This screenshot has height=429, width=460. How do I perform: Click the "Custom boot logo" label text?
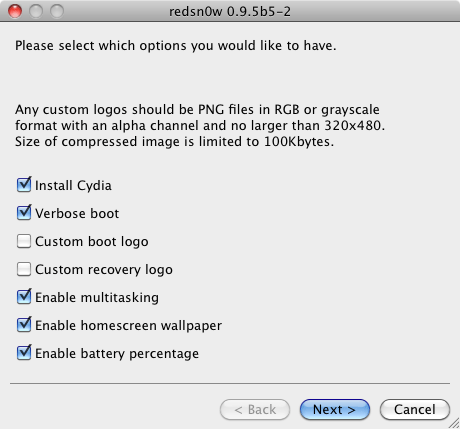[92, 242]
